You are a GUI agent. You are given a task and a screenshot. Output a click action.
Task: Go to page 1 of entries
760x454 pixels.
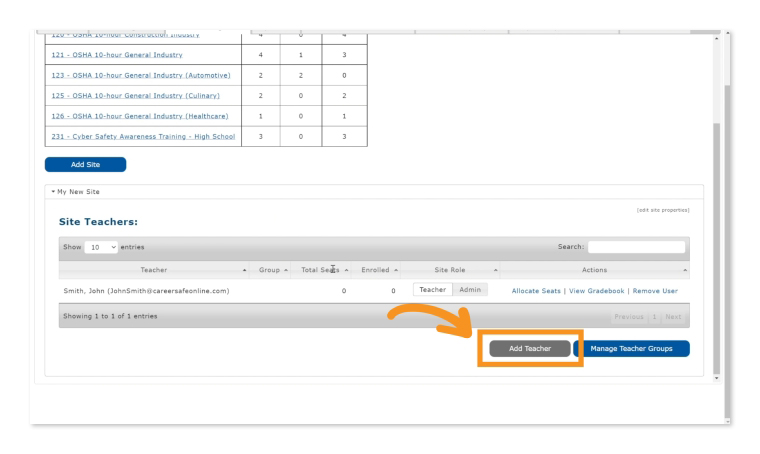654,316
